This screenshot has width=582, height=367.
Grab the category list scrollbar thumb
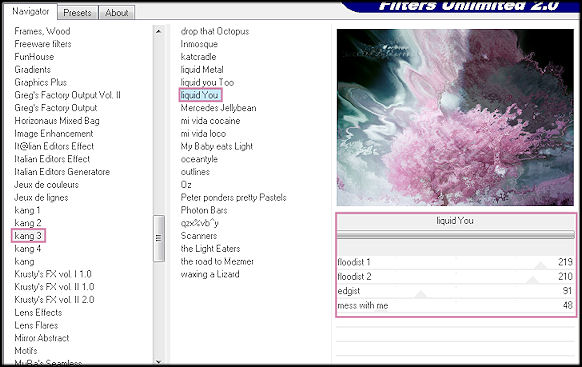[x=159, y=238]
